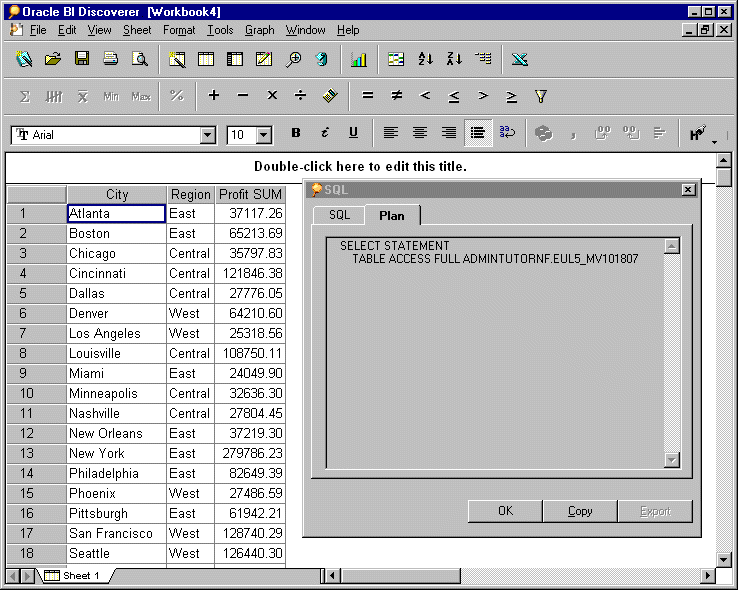
Task: Close the SQL dialog with its X
Action: click(688, 190)
